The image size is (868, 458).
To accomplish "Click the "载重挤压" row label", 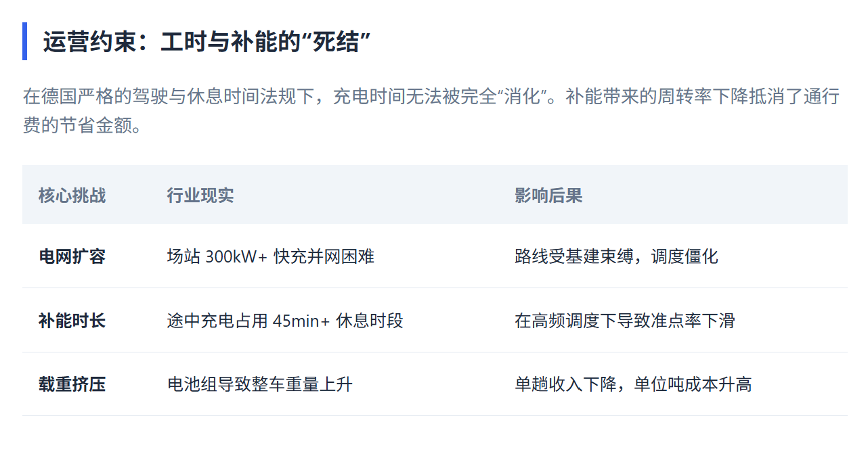I will (x=72, y=385).
